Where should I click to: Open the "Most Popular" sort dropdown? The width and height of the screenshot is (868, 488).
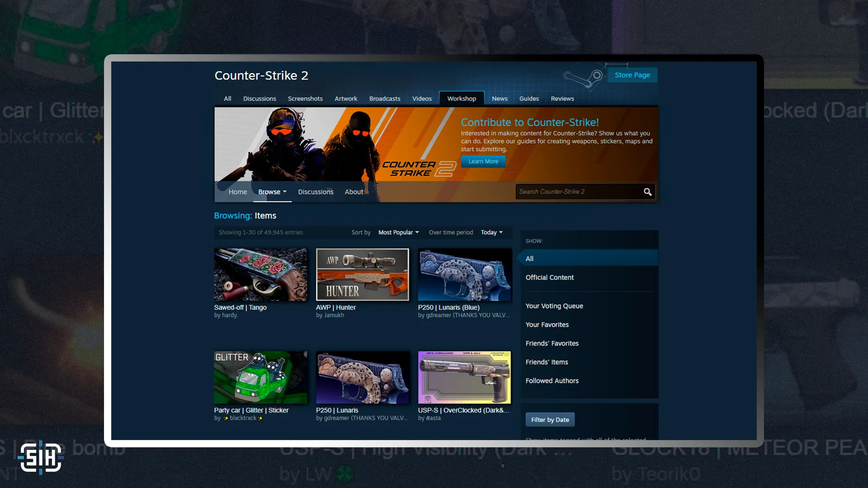point(398,232)
